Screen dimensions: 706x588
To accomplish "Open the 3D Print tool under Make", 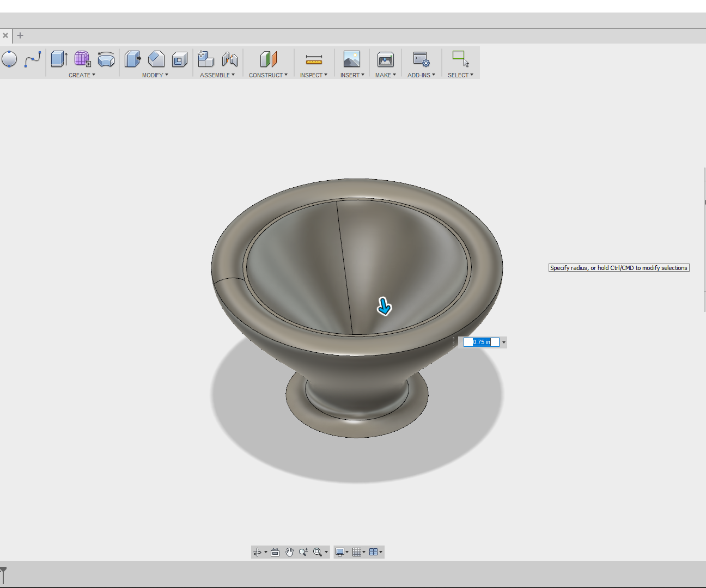I will 385,60.
